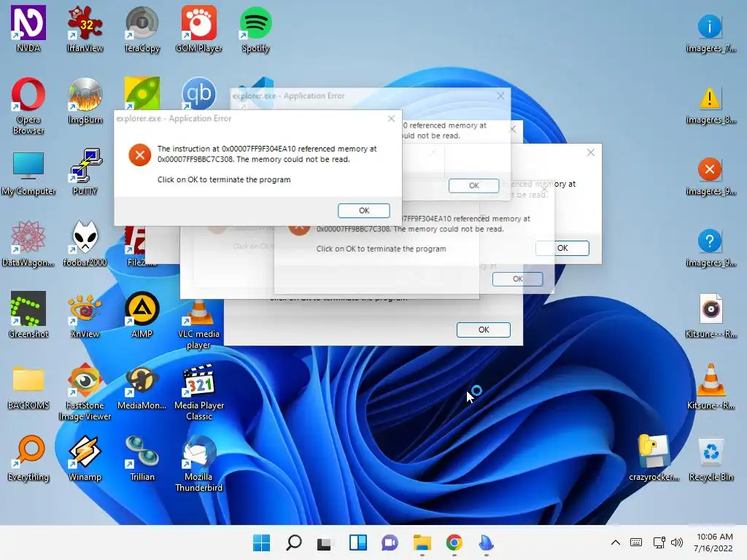The width and height of the screenshot is (747, 560).
Task: Select the DataWagon desktop icon
Action: click(x=28, y=243)
